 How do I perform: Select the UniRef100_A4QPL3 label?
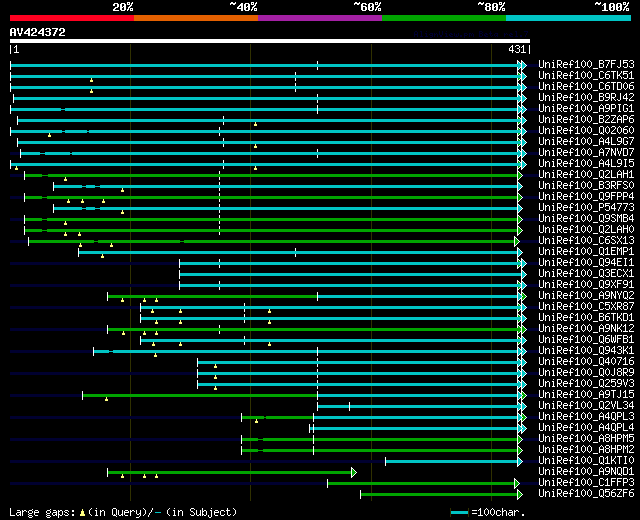(586, 417)
